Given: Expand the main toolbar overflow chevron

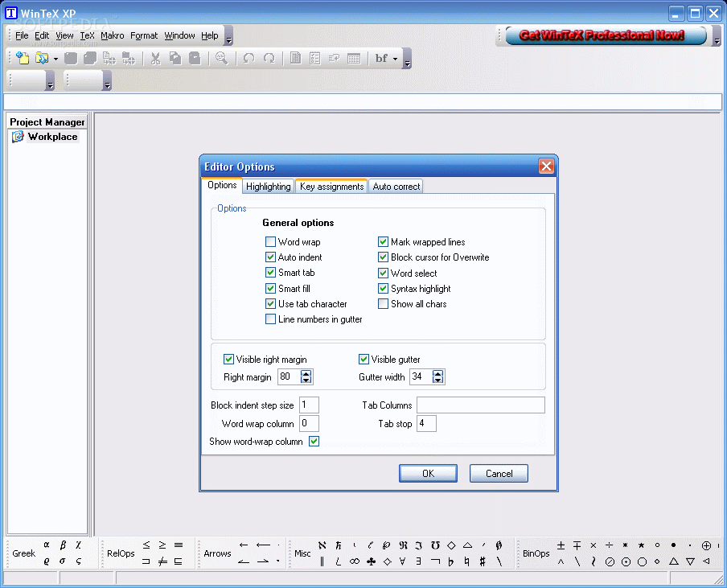Looking at the screenshot, I should click(407, 59).
